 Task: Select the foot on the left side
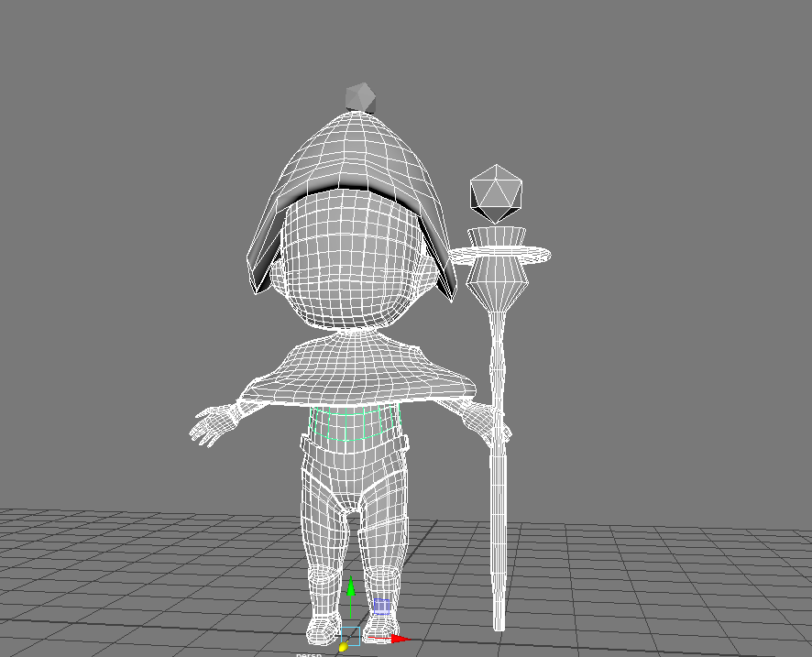pos(322,630)
